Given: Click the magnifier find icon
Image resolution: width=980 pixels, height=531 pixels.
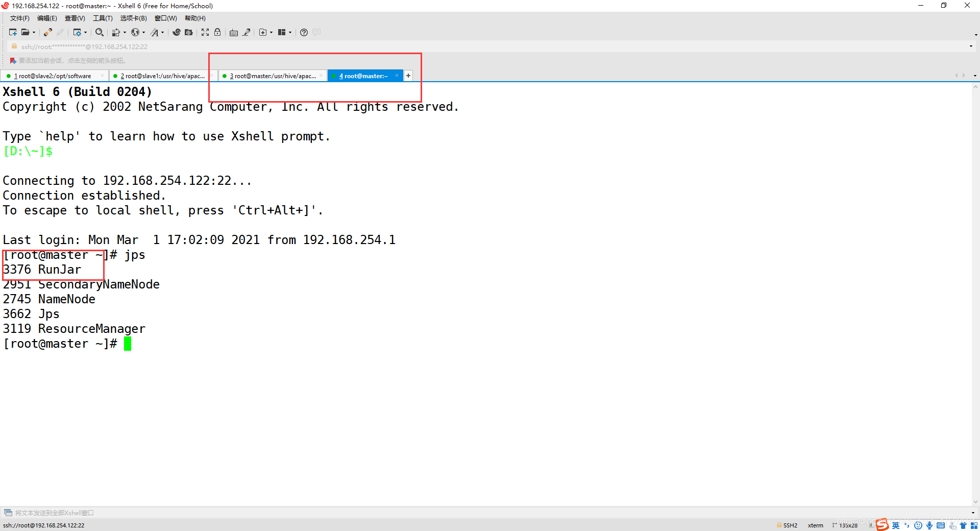Looking at the screenshot, I should pos(100,32).
